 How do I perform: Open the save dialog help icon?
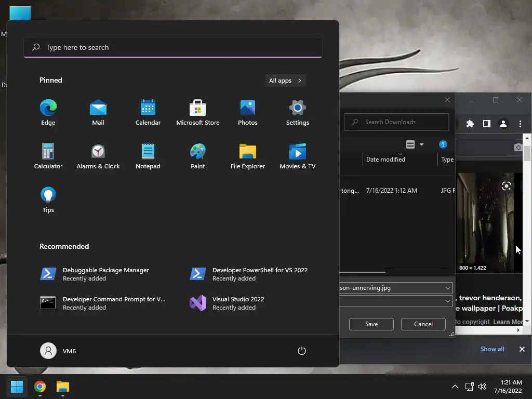[443, 144]
